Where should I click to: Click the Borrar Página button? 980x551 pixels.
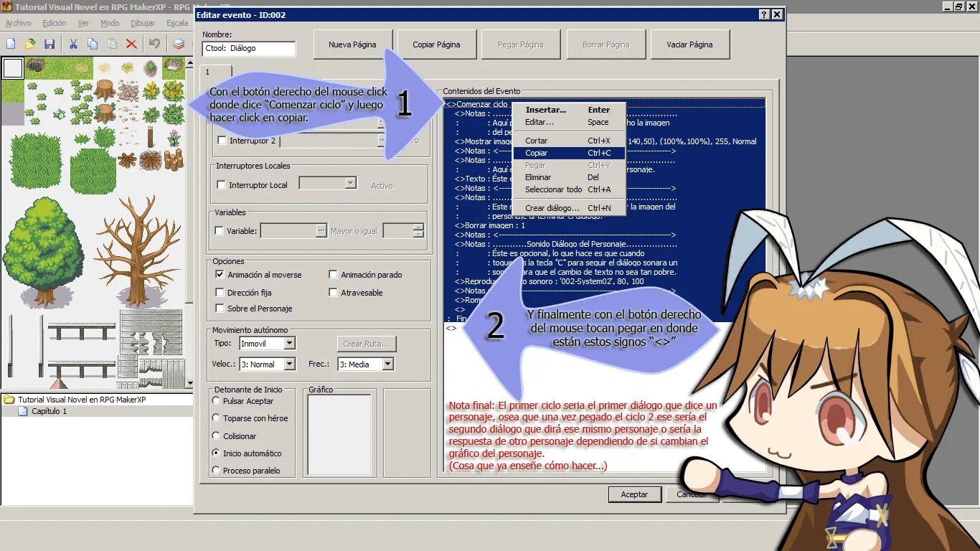pos(606,44)
